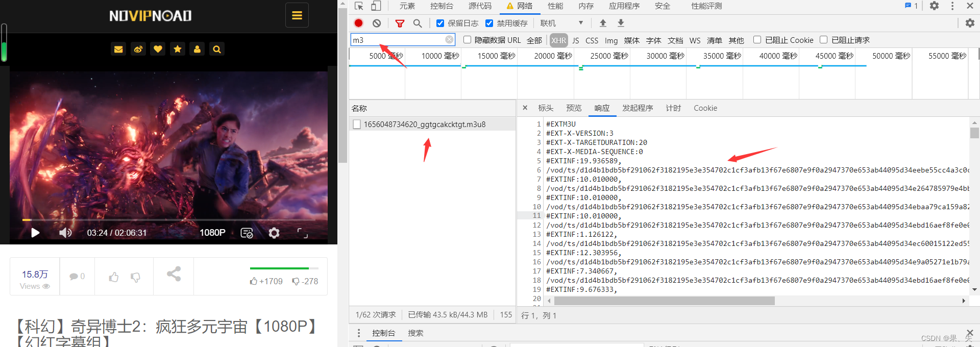Switch to 安全 Security tab
980x347 pixels.
click(663, 6)
